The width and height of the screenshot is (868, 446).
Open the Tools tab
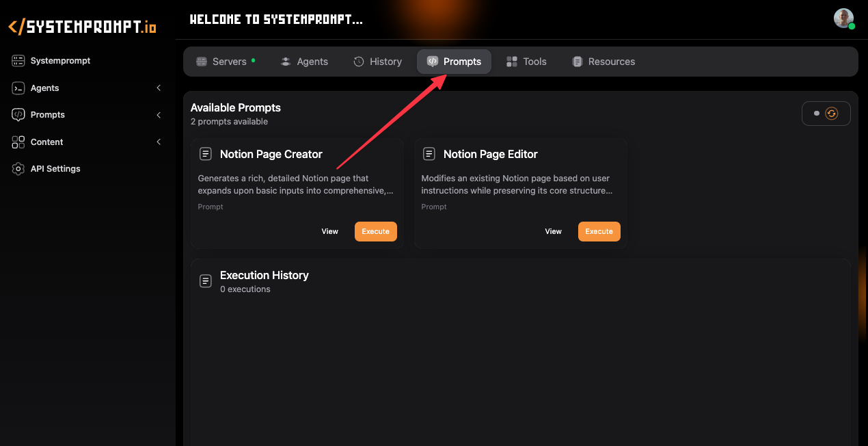526,62
